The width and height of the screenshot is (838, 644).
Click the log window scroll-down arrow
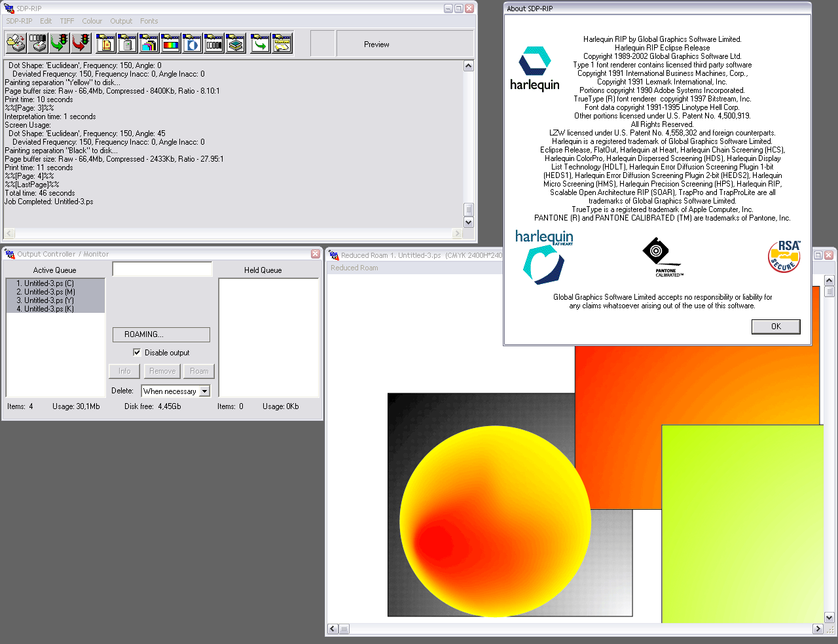click(x=468, y=223)
